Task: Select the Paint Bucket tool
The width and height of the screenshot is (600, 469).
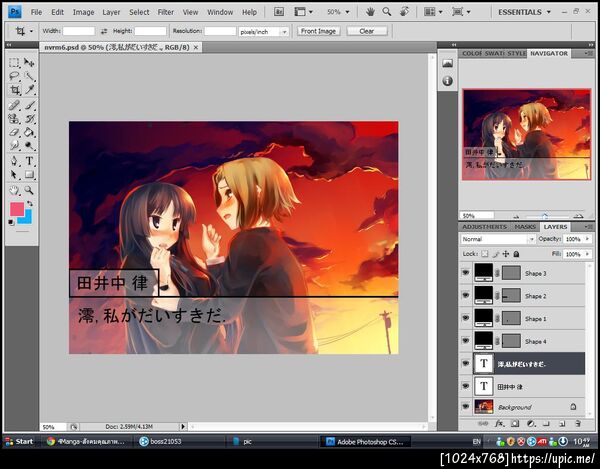Action: (29, 132)
